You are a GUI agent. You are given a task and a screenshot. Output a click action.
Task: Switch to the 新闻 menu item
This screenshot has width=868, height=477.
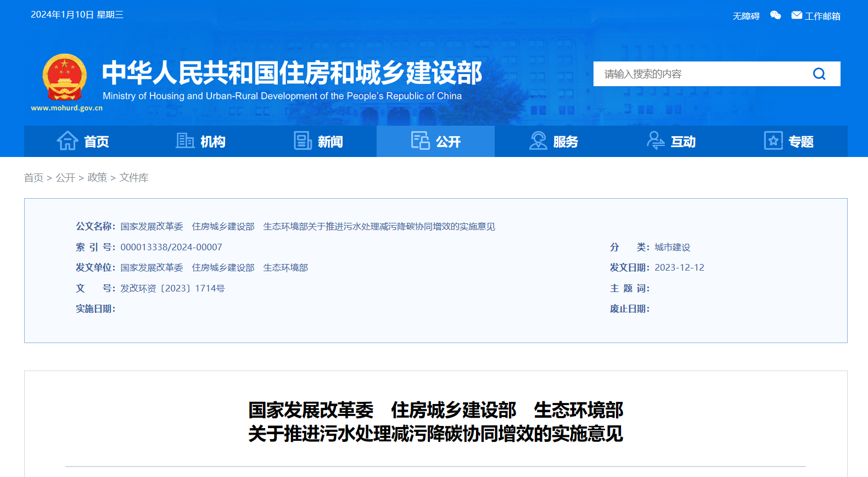click(330, 142)
